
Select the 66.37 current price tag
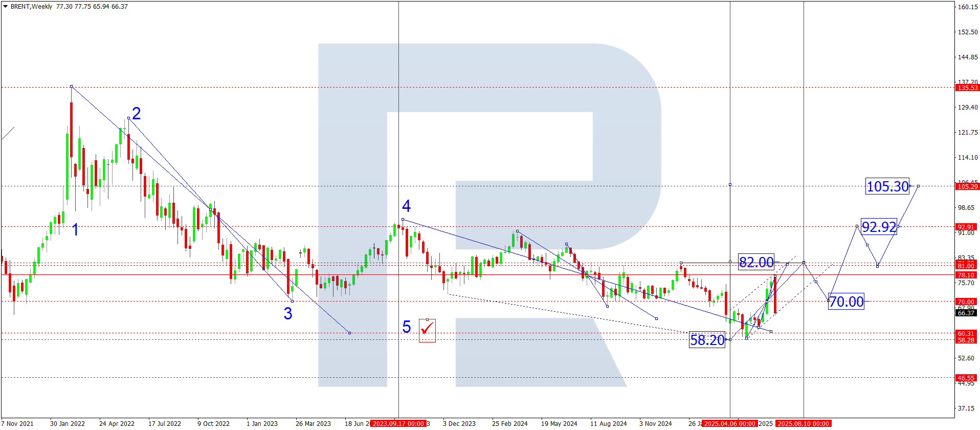click(x=966, y=313)
